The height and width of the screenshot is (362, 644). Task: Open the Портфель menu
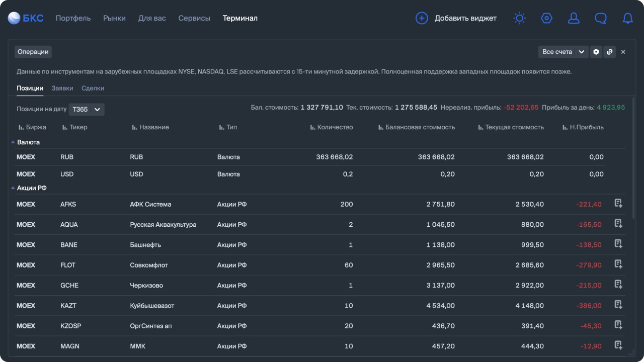click(x=73, y=18)
